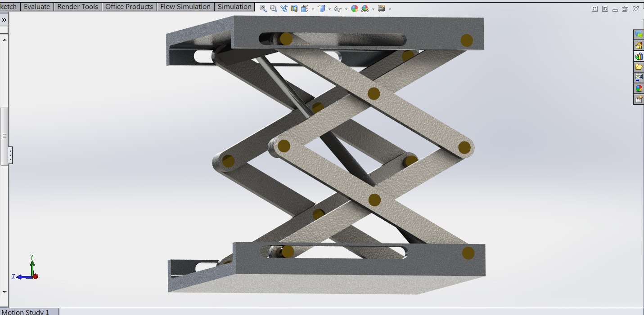The width and height of the screenshot is (644, 315).
Task: Click the Apply Scene icon with checkered flag
Action: click(x=365, y=8)
